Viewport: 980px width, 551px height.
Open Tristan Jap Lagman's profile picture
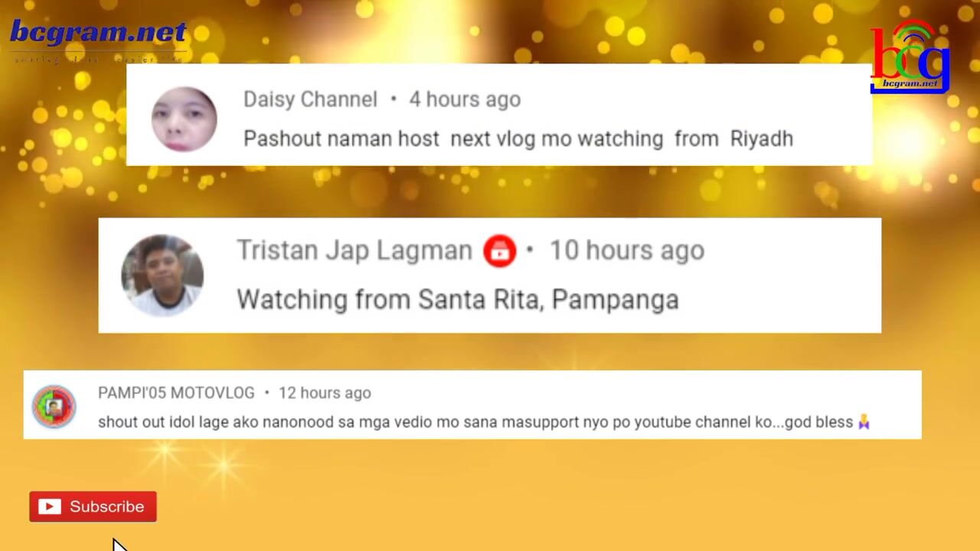click(162, 275)
